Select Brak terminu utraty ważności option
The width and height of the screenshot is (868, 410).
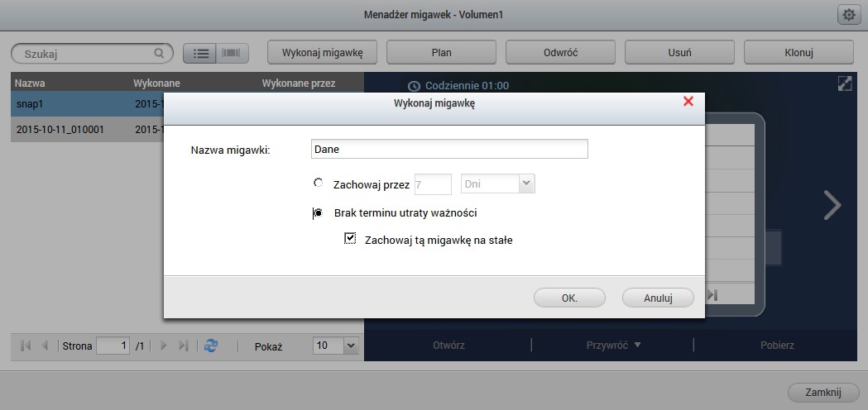[319, 213]
